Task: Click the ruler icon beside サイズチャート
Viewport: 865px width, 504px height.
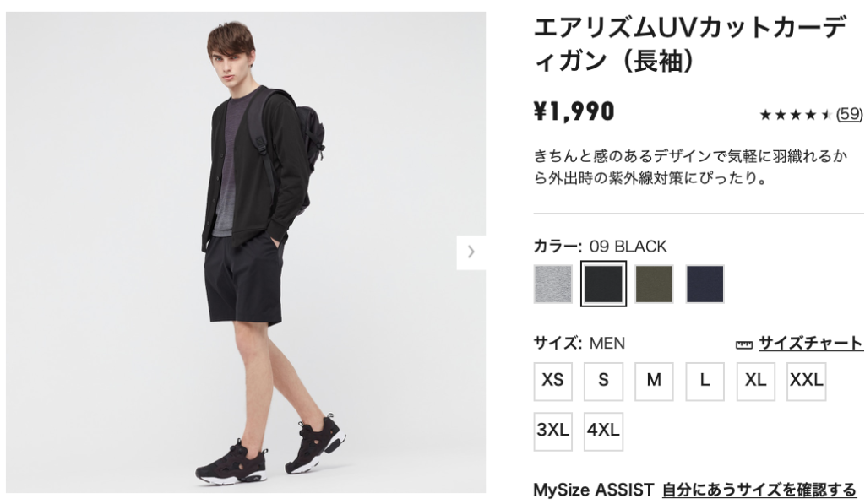Action: (743, 344)
